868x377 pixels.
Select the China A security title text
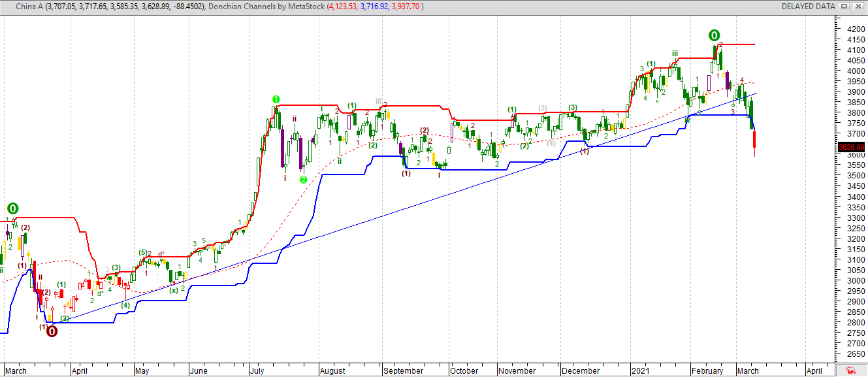pos(29,6)
